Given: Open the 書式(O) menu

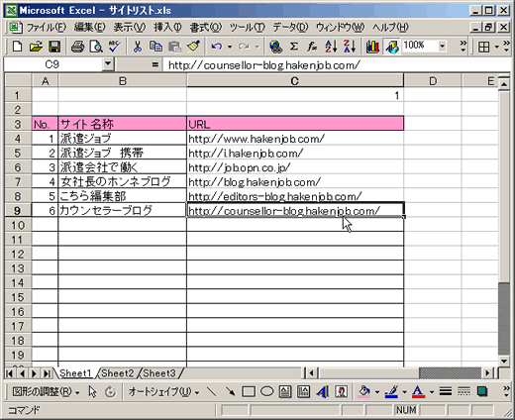Looking at the screenshot, I should click(206, 27).
